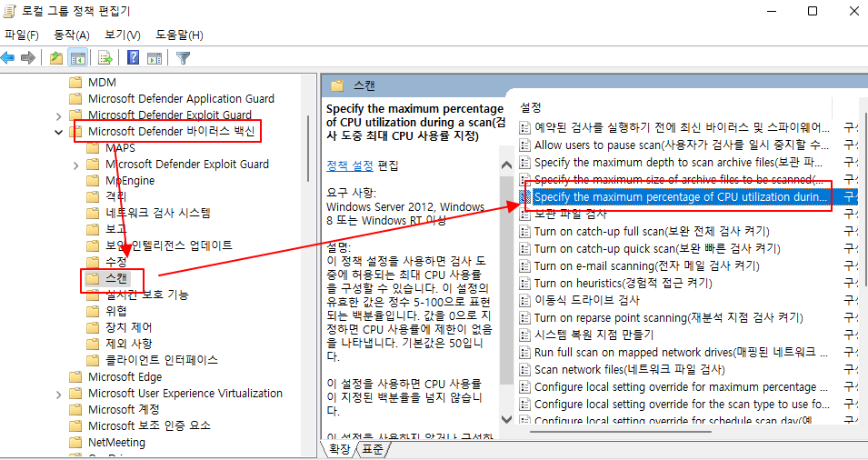Open Help via blue question mark icon
The width and height of the screenshot is (868, 460).
tap(133, 57)
